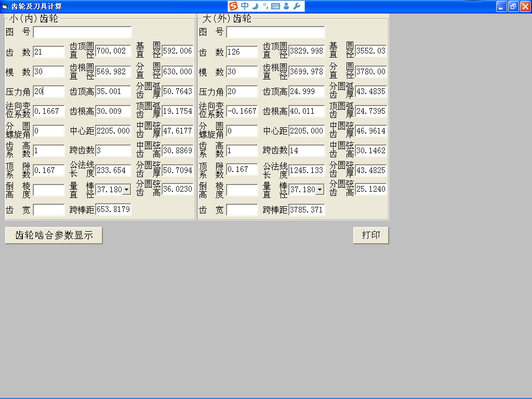
Task: Open the Sogou soft keyboard icon
Action: [275, 6]
